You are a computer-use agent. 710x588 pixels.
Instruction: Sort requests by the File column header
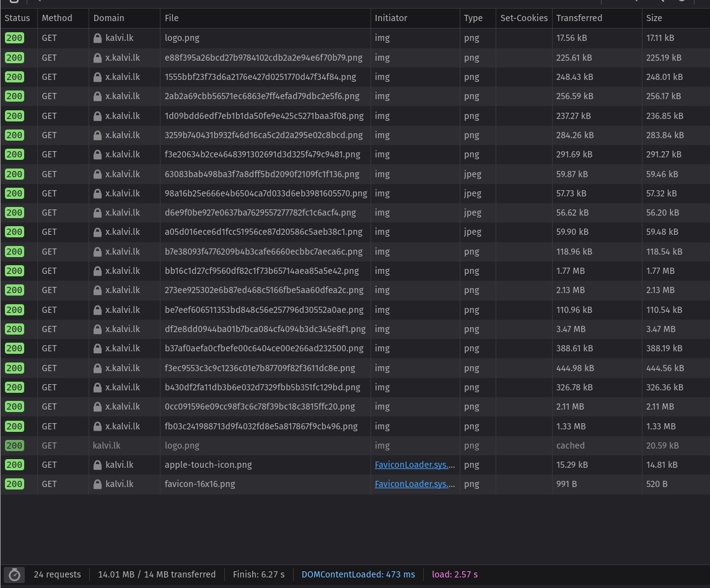(x=172, y=18)
